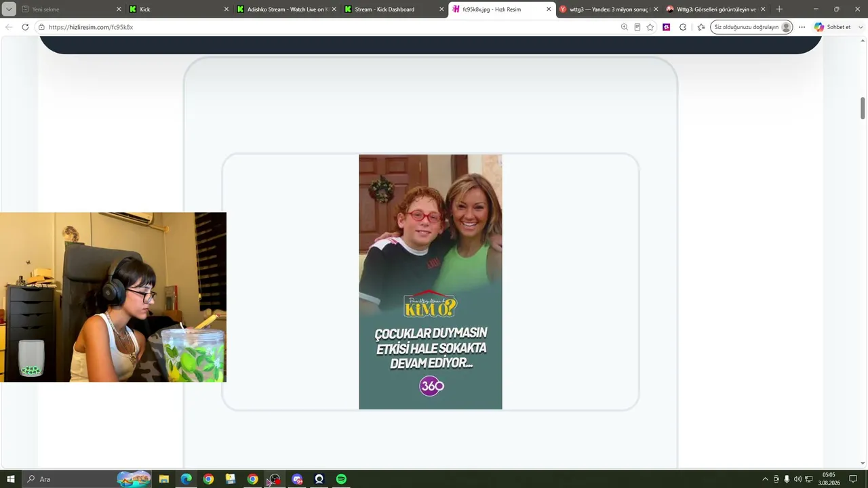Open the Windows Start menu
The image size is (868, 488).
tap(11, 479)
